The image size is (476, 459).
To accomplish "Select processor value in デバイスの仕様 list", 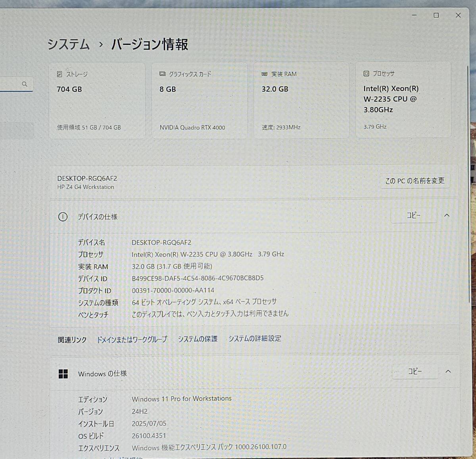I will coord(208,254).
